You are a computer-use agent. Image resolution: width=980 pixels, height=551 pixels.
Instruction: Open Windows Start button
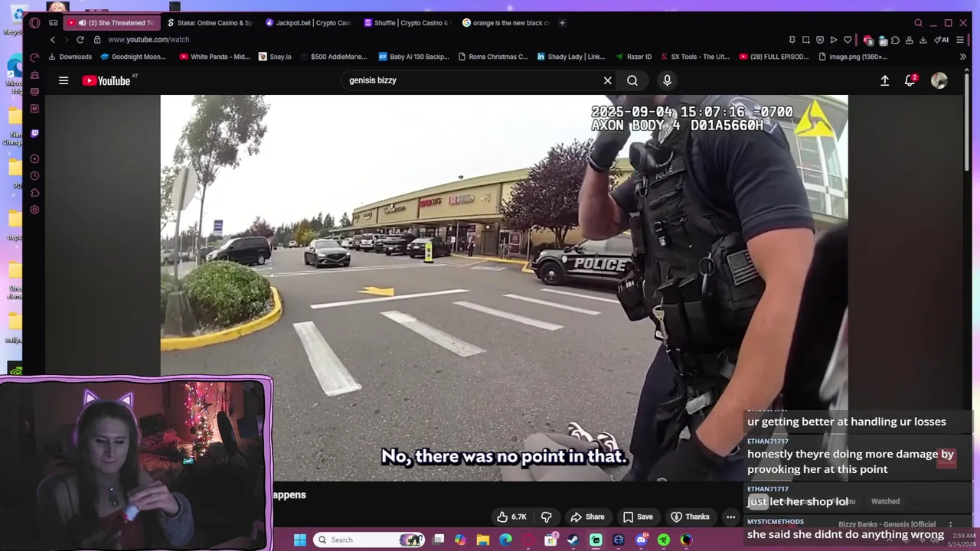point(300,540)
